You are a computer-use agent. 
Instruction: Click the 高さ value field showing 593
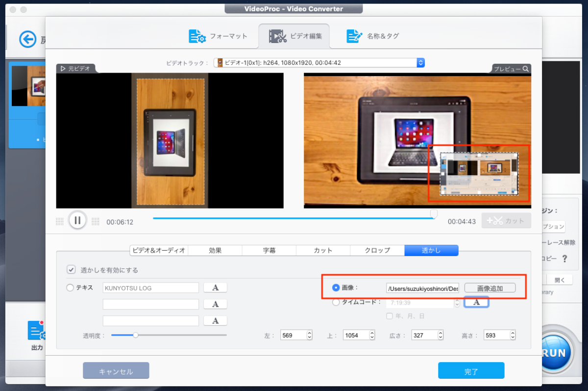497,336
